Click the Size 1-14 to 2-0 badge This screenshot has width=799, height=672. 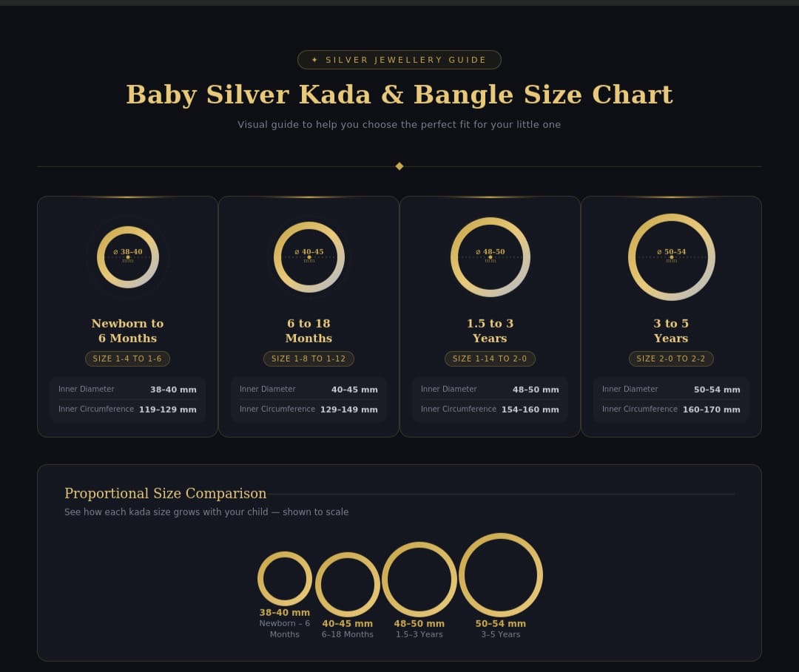pos(490,359)
